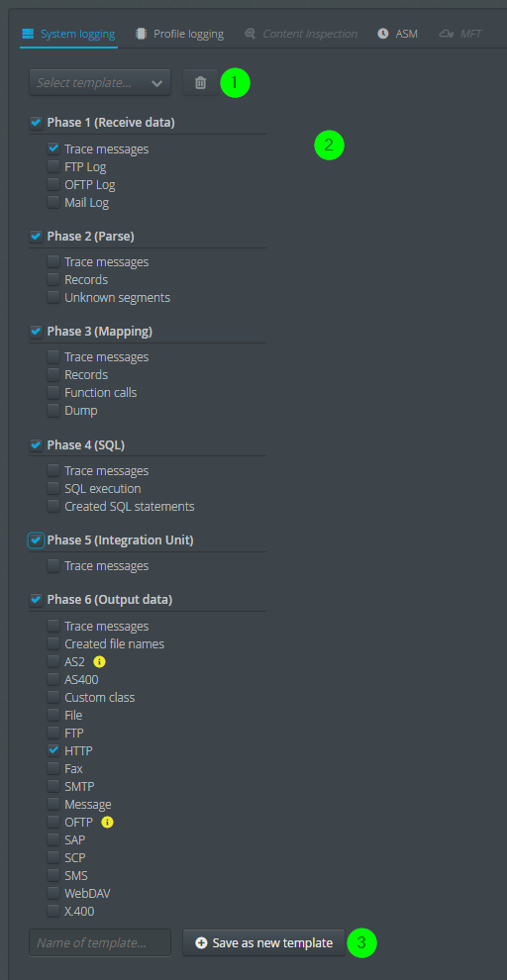Click the server icon of System logging
The height and width of the screenshot is (980, 507).
point(28,34)
